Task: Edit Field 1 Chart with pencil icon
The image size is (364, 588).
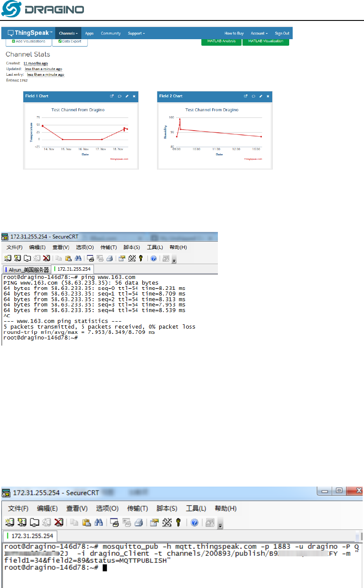Action: (x=127, y=96)
